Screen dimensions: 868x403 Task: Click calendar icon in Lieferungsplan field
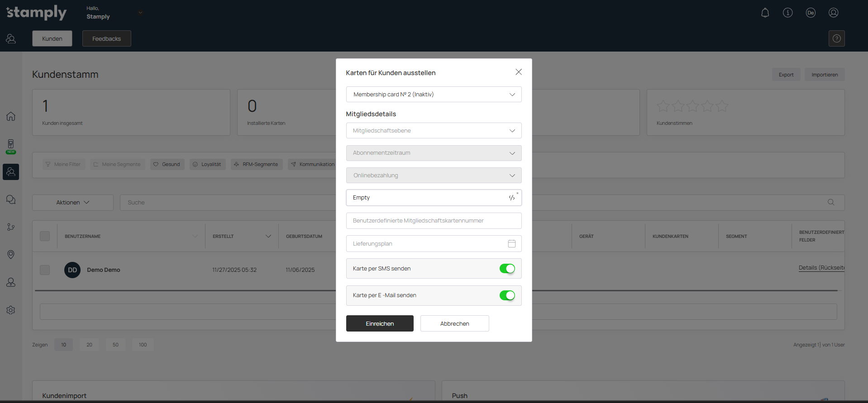[x=511, y=244]
